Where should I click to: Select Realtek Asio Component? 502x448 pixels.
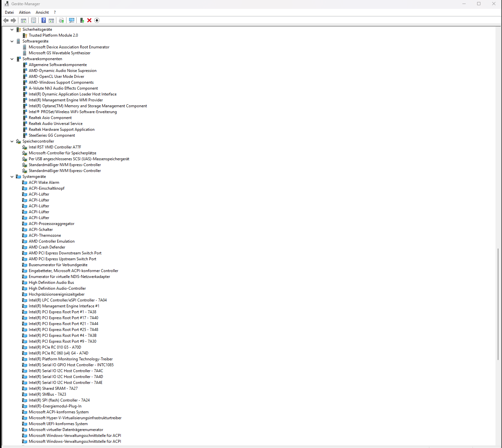50,118
